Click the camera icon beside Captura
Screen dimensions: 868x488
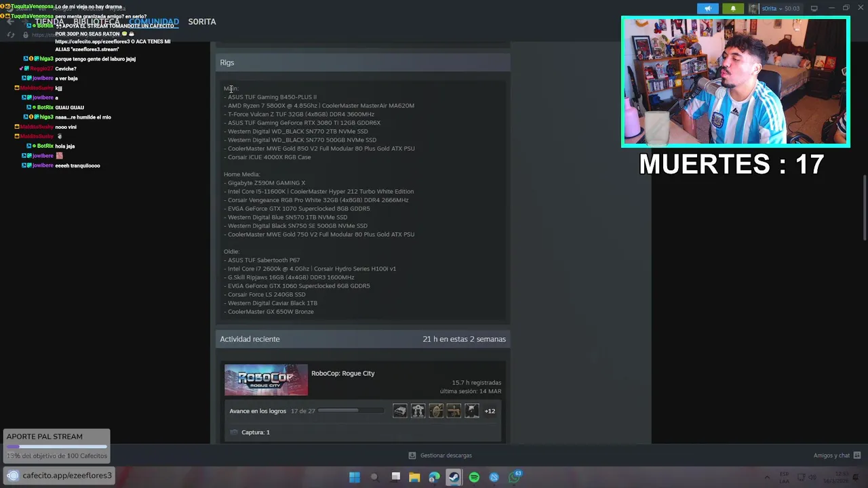[x=234, y=432]
